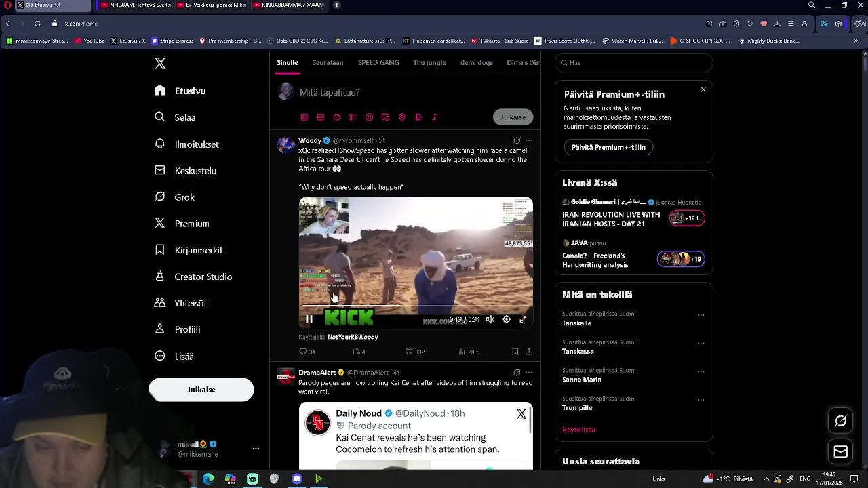The image size is (868, 488).
Task: Bookmark Woody's post
Action: (x=515, y=352)
